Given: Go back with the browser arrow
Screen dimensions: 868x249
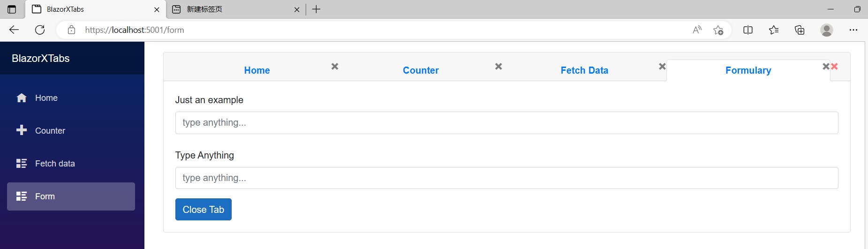Looking at the screenshot, I should coord(14,30).
